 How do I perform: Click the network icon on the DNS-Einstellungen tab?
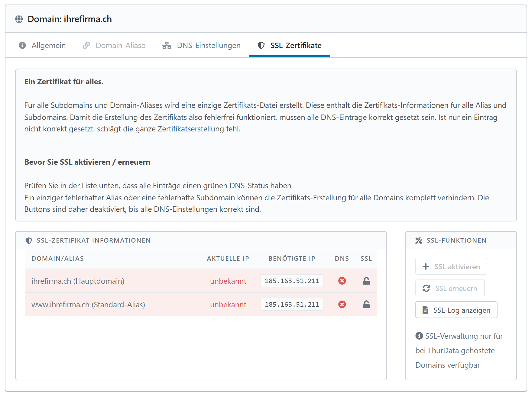(x=167, y=45)
